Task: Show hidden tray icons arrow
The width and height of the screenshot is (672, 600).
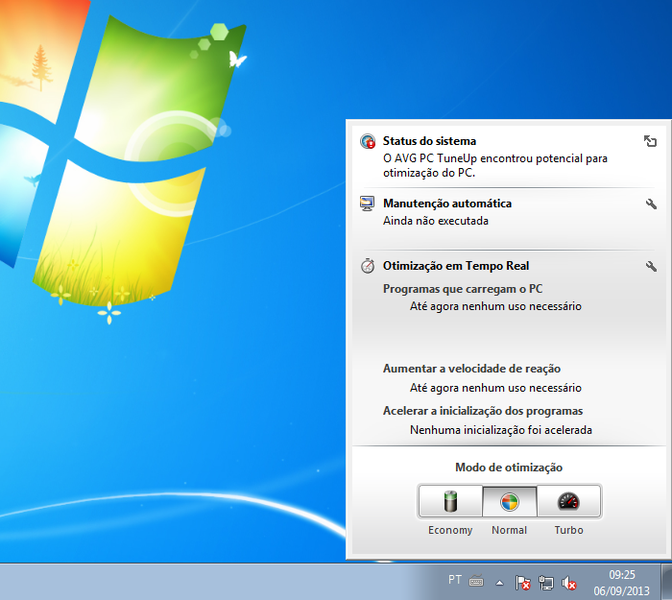Action: tap(499, 583)
